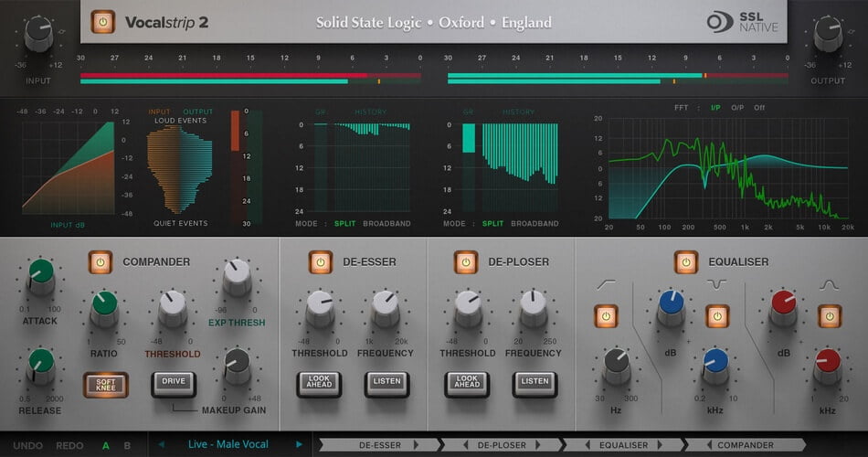Turn off the De-esser power button
This screenshot has width=868, height=457.
pos(320,262)
